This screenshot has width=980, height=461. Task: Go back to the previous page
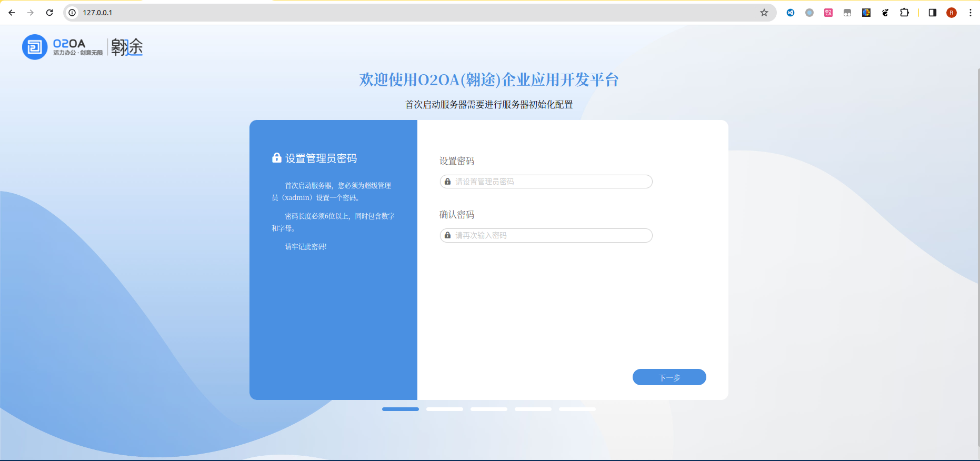12,13
